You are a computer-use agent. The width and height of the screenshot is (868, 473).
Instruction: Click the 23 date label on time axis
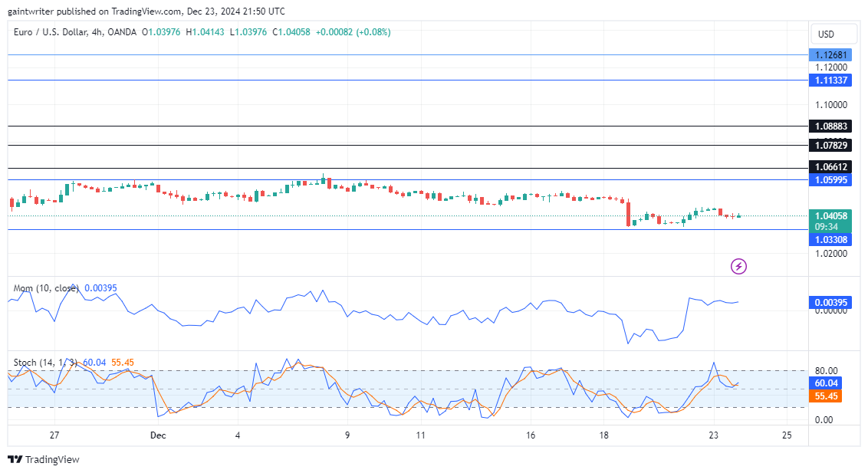(x=714, y=435)
